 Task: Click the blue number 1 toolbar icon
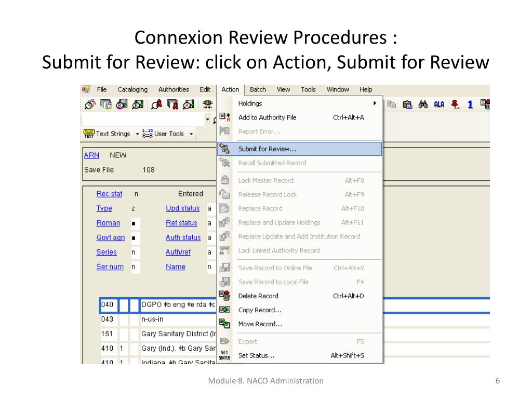click(470, 104)
